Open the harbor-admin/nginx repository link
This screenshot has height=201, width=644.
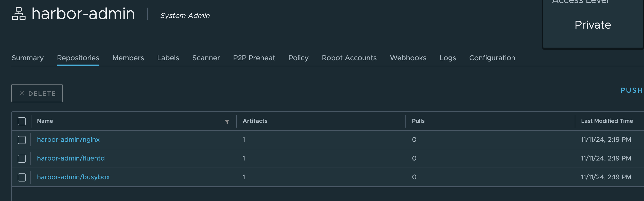coord(68,139)
